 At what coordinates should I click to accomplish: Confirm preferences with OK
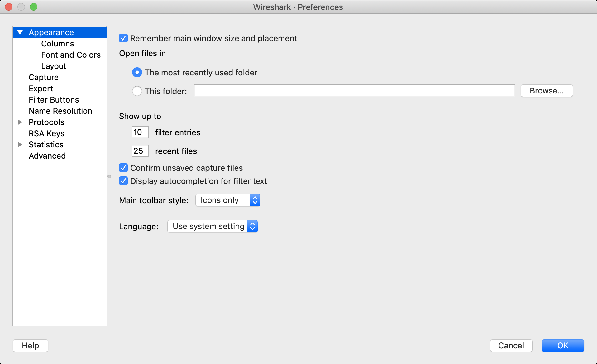(x=563, y=346)
